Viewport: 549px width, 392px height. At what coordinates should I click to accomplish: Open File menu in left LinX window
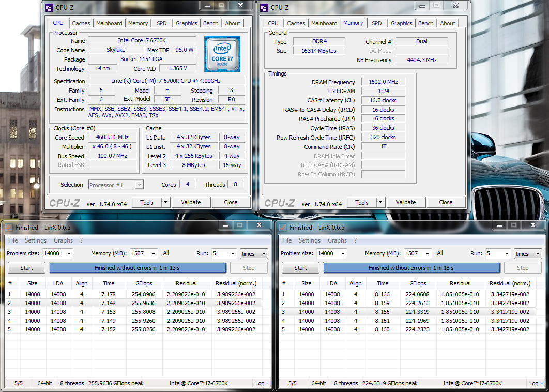pyautogui.click(x=13, y=240)
